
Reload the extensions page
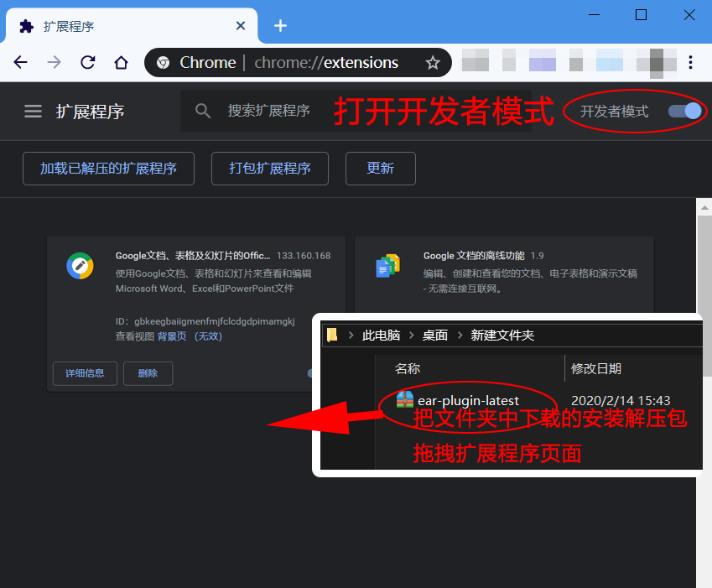[x=88, y=62]
